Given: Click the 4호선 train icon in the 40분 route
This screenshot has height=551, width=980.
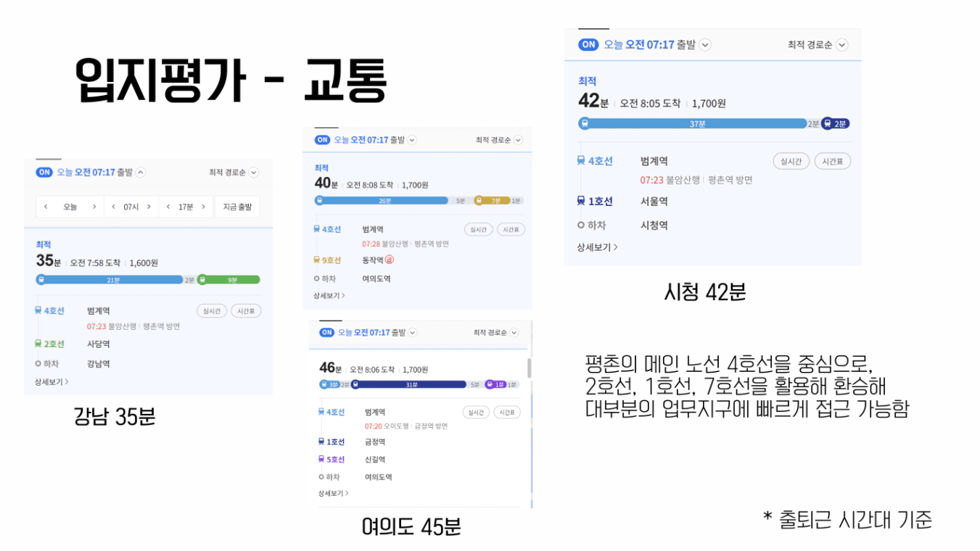Looking at the screenshot, I should [317, 229].
